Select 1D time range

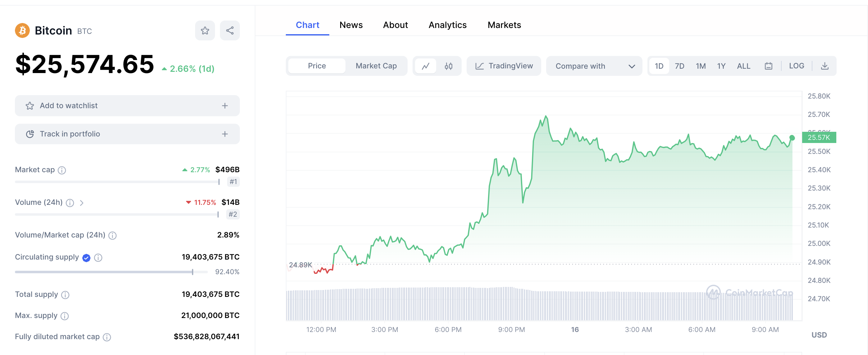pos(659,66)
